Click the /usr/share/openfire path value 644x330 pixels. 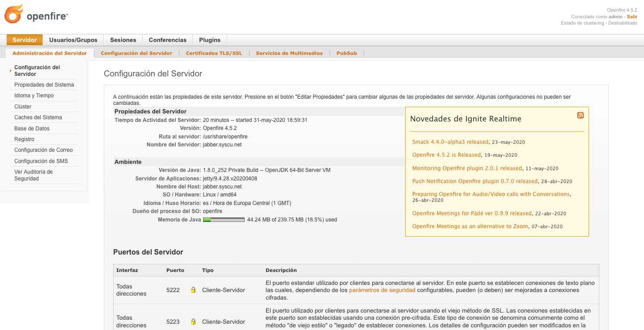(225, 137)
